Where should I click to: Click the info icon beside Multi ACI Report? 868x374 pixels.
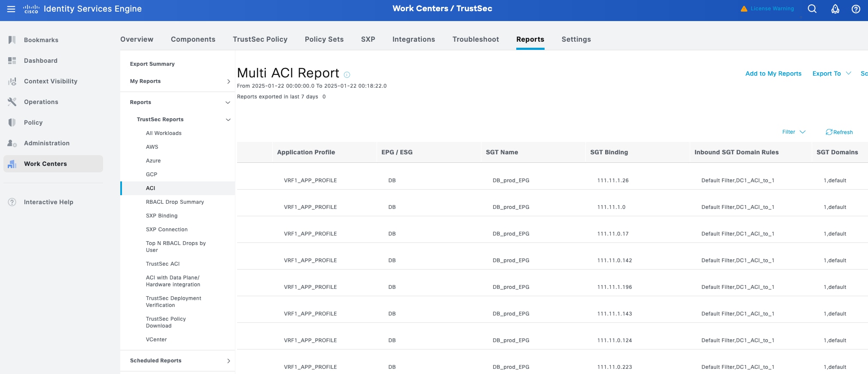point(347,75)
